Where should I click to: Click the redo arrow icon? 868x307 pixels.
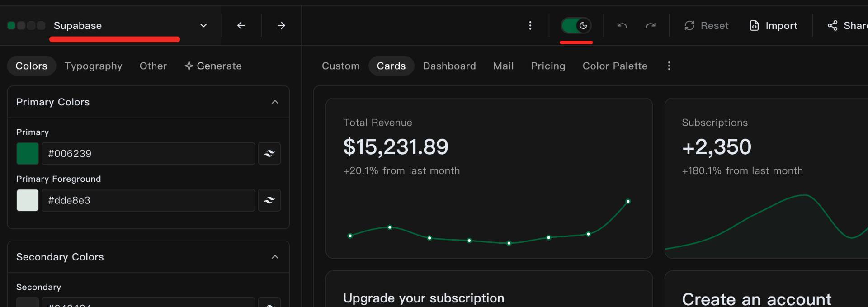(x=651, y=25)
